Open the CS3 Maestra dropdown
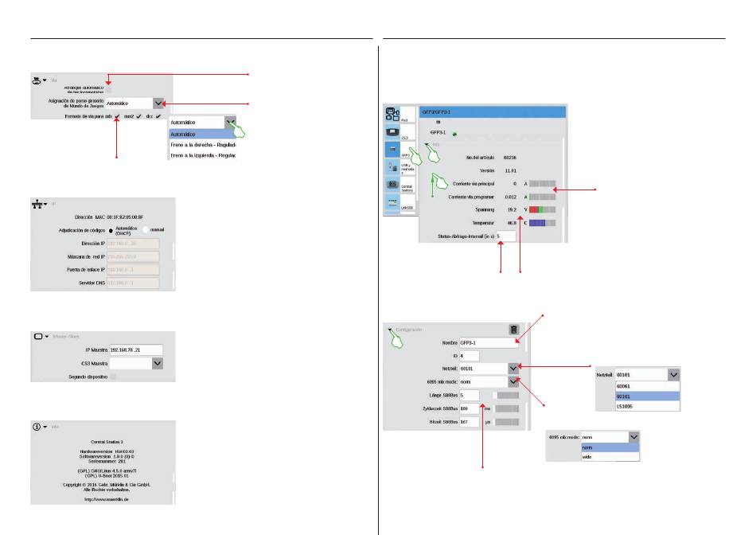 click(158, 363)
